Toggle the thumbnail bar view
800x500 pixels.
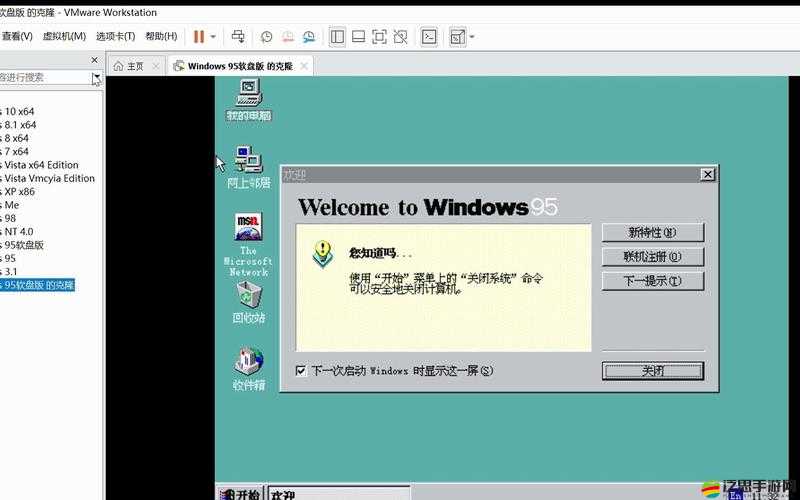[358, 37]
